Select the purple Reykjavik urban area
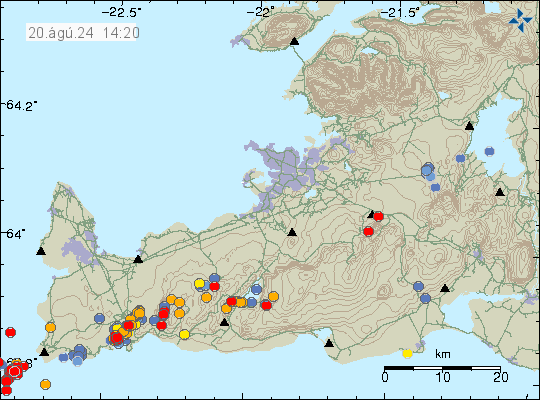The image size is (540, 400). coord(286,172)
